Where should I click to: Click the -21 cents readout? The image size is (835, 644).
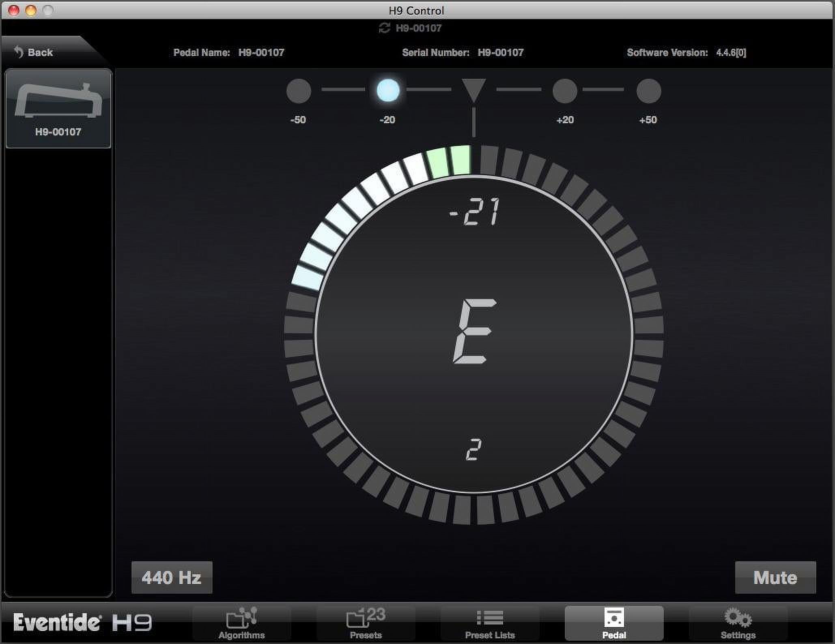[x=475, y=212]
